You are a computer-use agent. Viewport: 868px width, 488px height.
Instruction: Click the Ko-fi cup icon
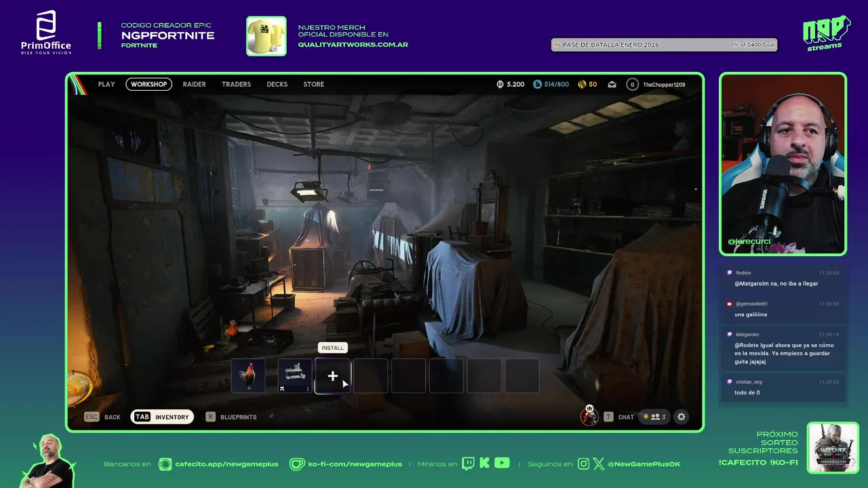click(296, 464)
